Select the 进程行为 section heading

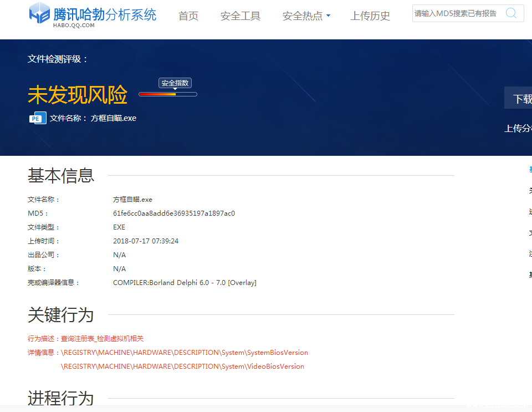pyautogui.click(x=61, y=398)
